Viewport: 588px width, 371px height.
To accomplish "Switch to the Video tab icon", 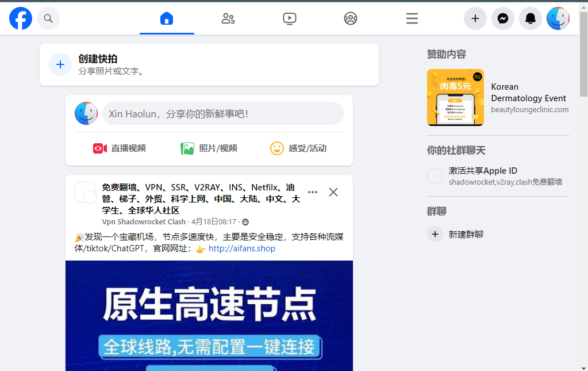I will click(x=290, y=18).
